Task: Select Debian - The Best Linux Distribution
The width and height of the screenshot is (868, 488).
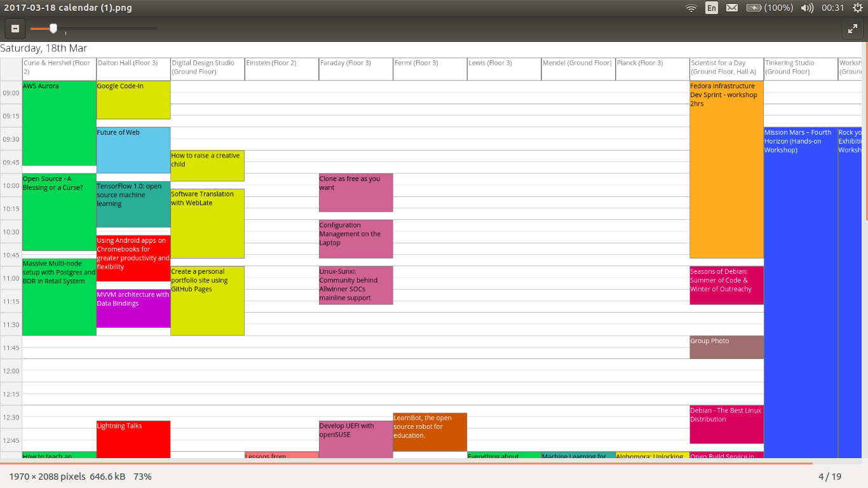Action: pyautogui.click(x=726, y=424)
